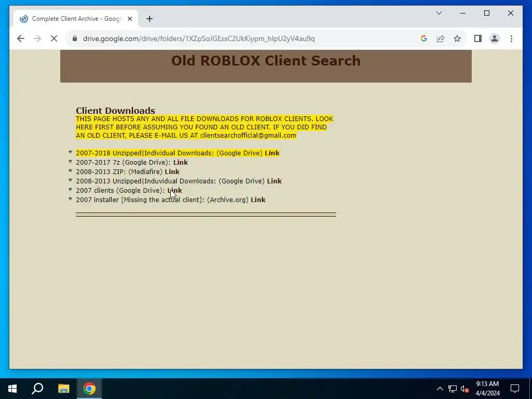Open a new tab with plus button
Image resolution: width=532 pixels, height=399 pixels.
point(150,19)
